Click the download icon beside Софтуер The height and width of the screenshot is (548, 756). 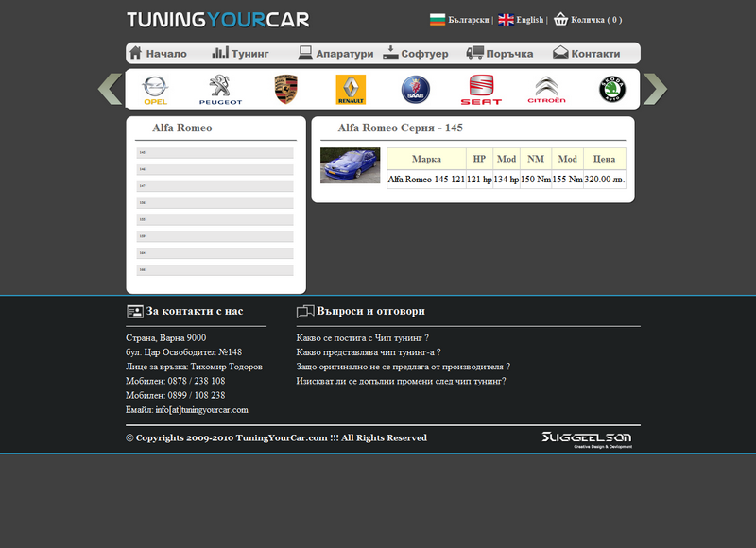(390, 53)
